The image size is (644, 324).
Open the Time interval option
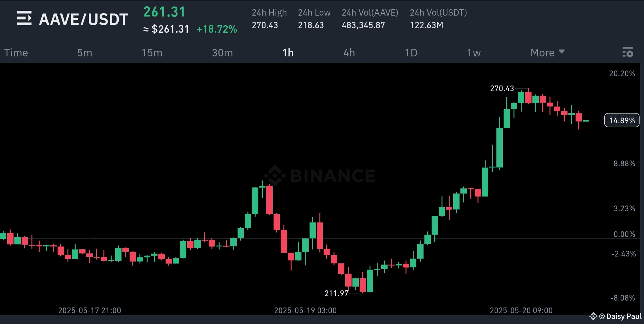coord(16,52)
